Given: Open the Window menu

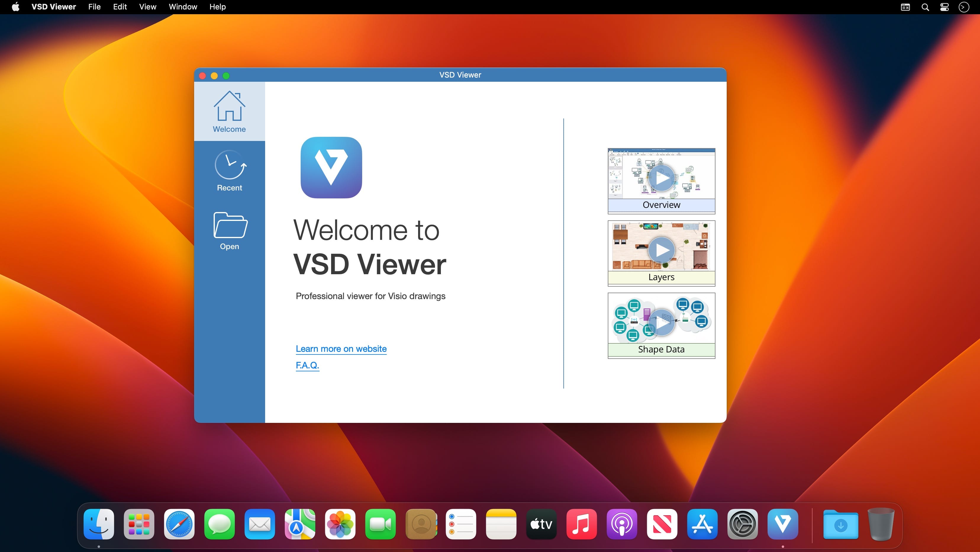Looking at the screenshot, I should tap(183, 7).
